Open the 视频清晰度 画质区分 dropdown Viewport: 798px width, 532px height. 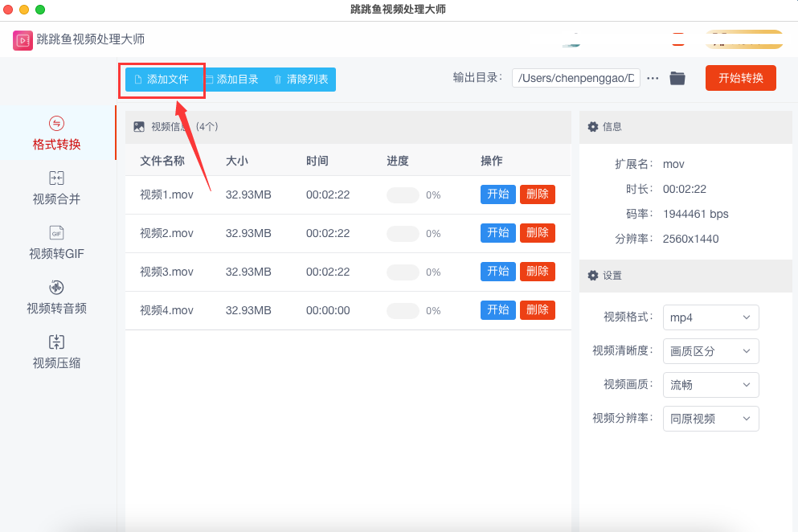[x=710, y=351]
